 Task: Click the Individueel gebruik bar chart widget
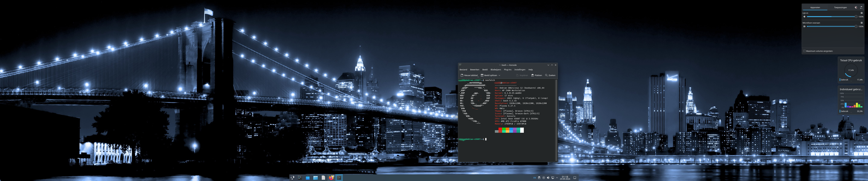pos(851,100)
